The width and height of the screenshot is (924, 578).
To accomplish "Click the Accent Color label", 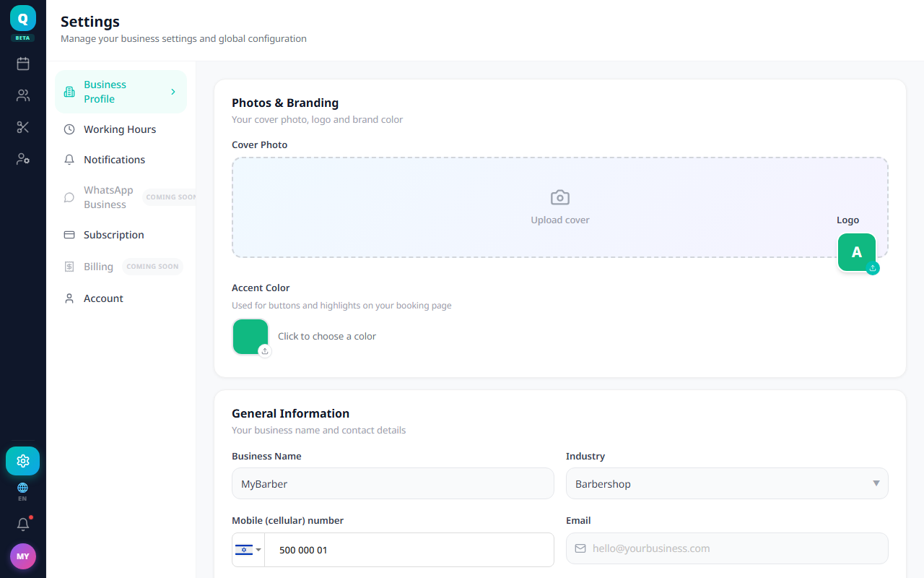I will click(261, 288).
